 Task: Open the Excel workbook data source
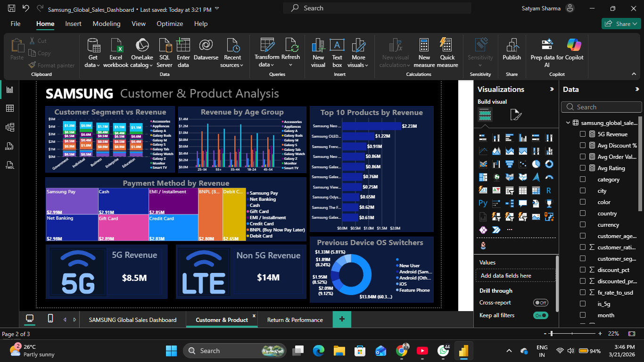point(116,53)
